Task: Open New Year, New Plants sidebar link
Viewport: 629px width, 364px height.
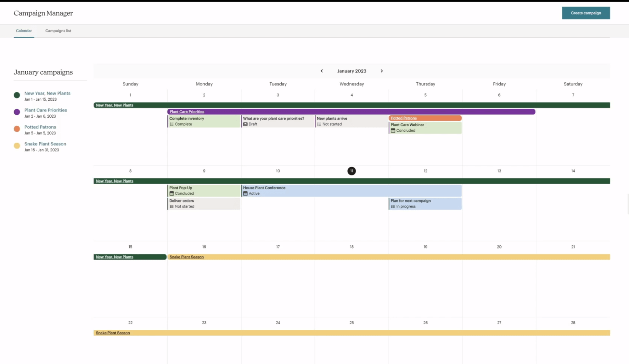Action: tap(48, 93)
